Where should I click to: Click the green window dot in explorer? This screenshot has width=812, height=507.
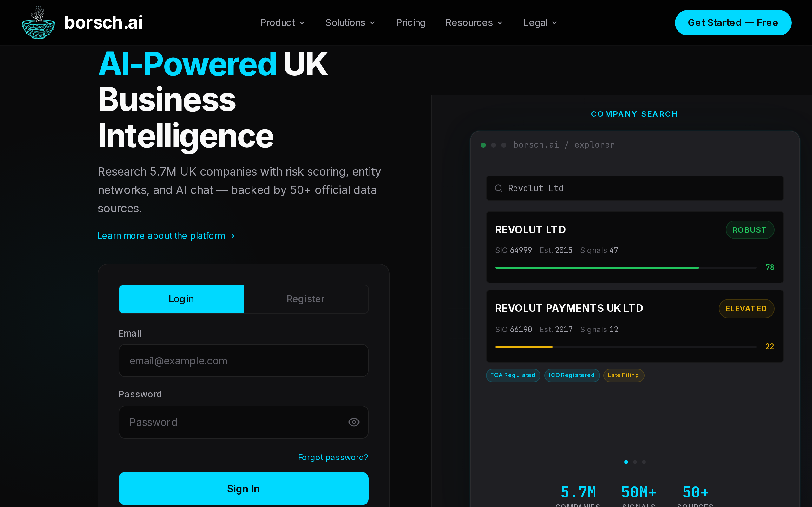(483, 145)
